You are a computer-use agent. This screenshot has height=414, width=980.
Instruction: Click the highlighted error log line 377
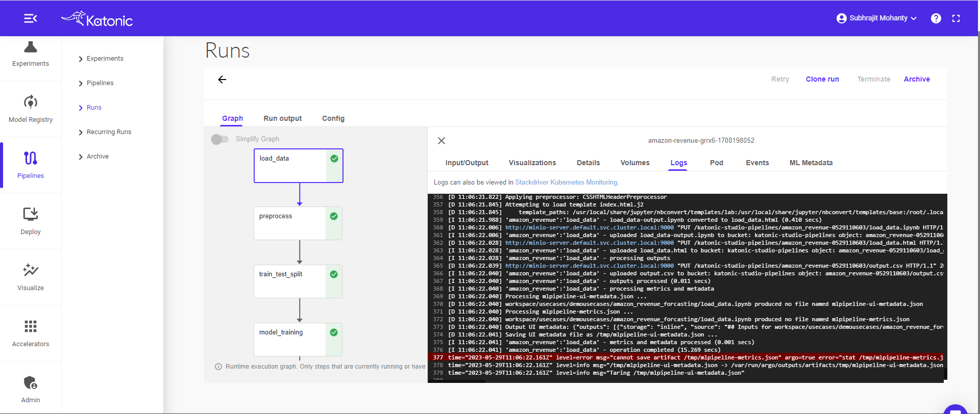[x=687, y=358]
